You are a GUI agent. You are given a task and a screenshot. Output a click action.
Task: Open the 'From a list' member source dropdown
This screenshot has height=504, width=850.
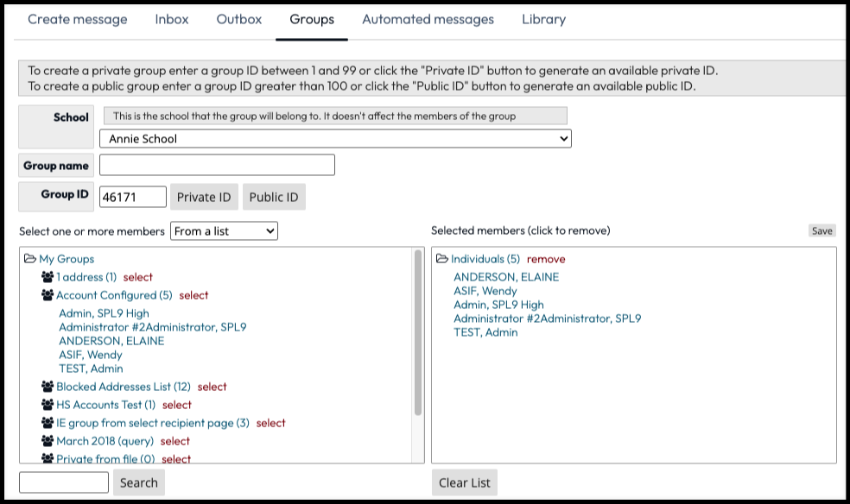point(224,231)
